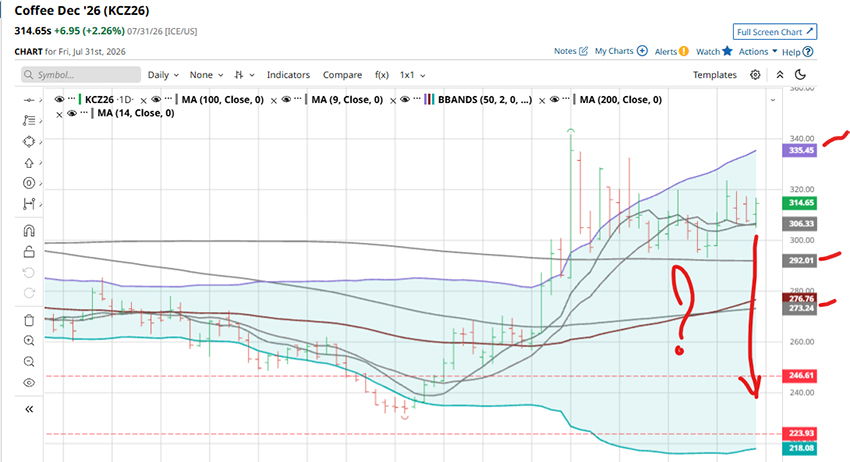Click the My Charts plus icon
The width and height of the screenshot is (850, 462).
(x=642, y=51)
